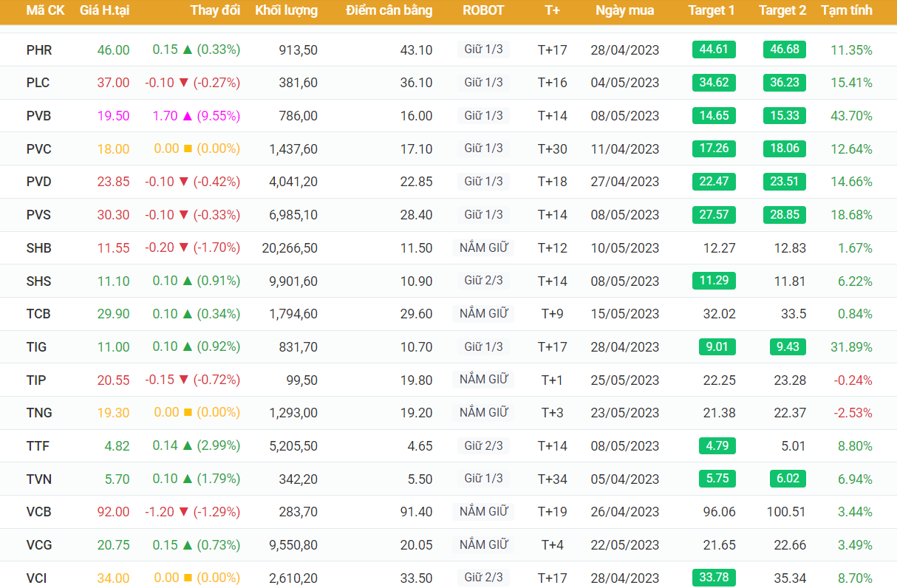The image size is (897, 588).
Task: Sort by the Khối lượng column header
Action: coord(286,10)
